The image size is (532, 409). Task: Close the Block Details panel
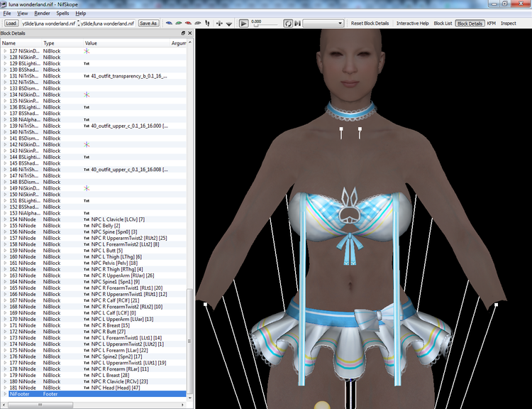(x=189, y=33)
